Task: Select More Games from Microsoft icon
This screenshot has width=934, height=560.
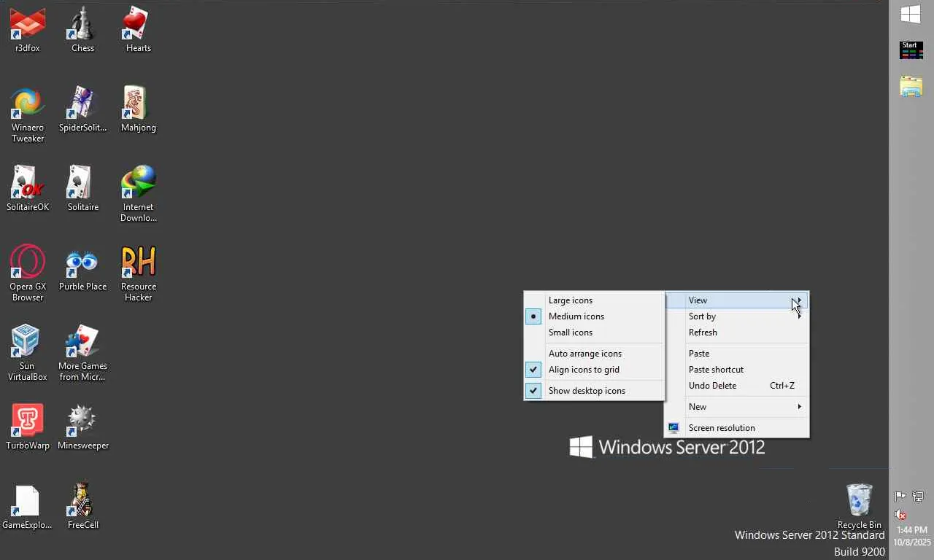Action: coord(82,353)
